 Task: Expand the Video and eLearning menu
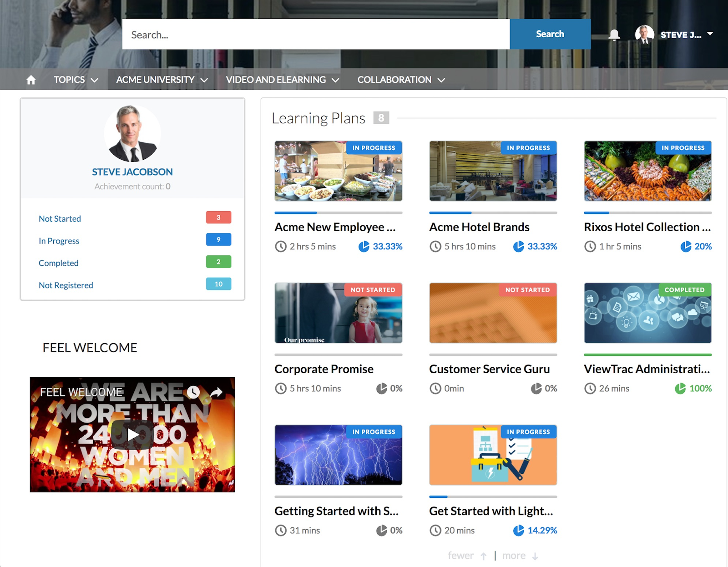[x=283, y=80]
